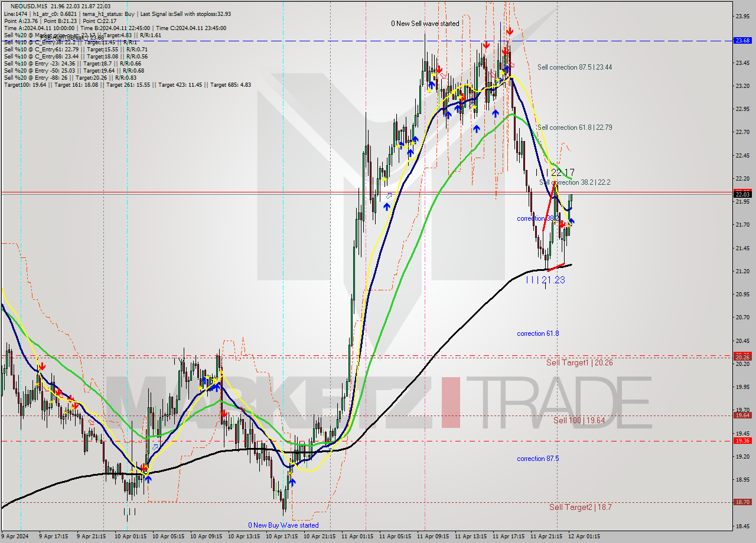Click the NEOUSD,M15 symbol title
This screenshot has width=756, height=543.
click(x=28, y=6)
